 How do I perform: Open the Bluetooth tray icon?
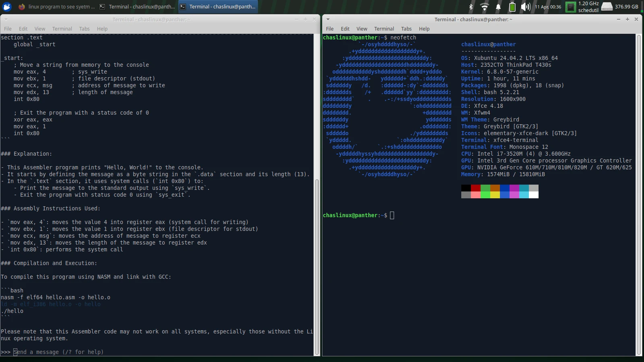coord(471,6)
